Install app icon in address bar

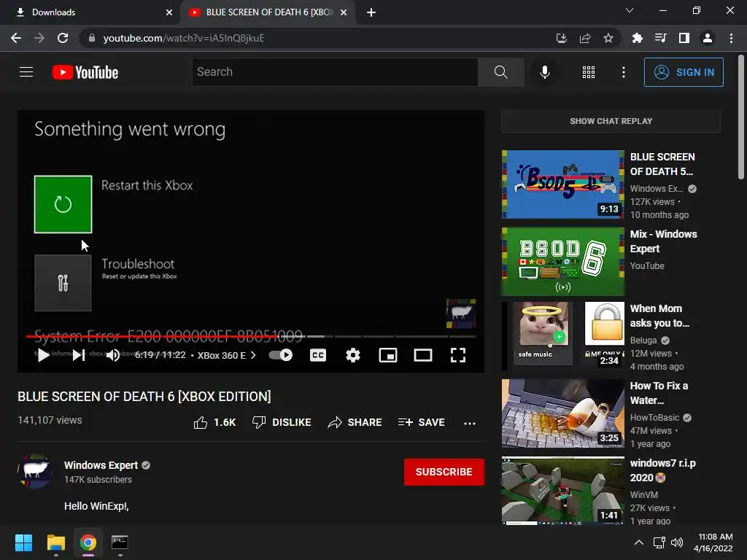click(561, 38)
